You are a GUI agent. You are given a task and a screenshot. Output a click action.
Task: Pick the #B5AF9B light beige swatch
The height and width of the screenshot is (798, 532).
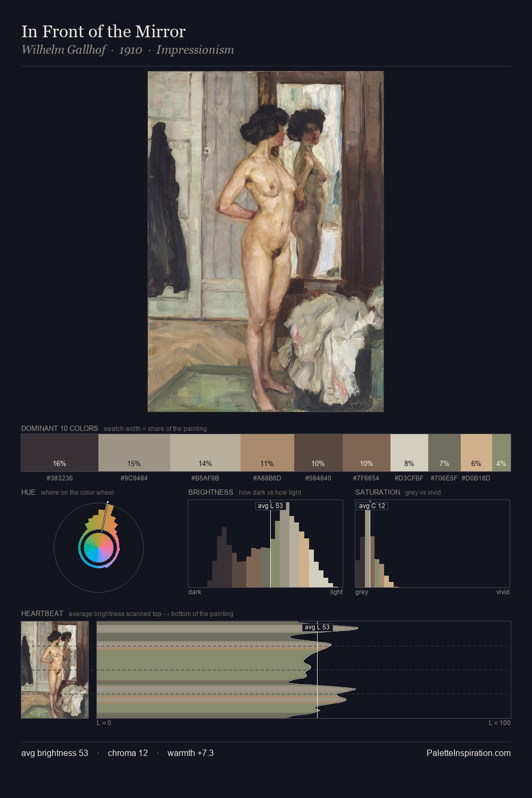pyautogui.click(x=205, y=453)
